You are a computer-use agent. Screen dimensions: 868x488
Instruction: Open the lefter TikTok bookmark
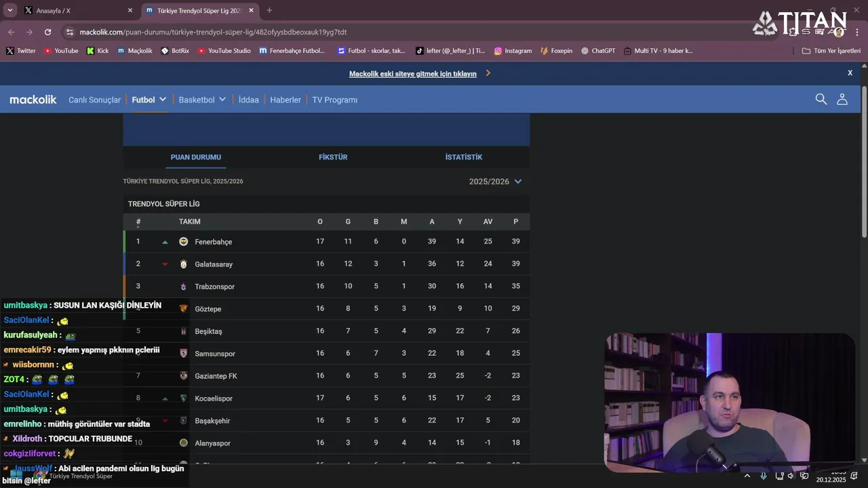[450, 51]
